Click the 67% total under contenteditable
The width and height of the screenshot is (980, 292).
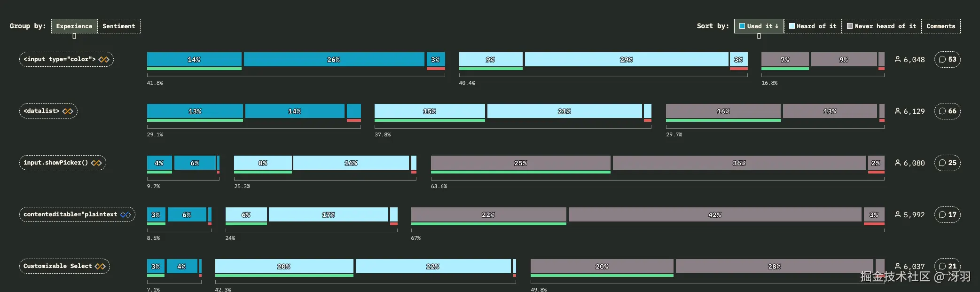[416, 238]
